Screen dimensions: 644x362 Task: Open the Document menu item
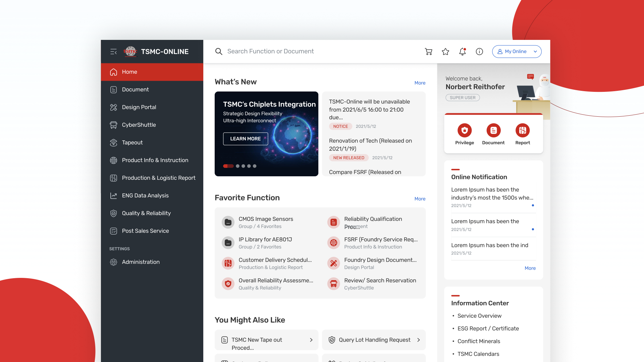tap(152, 89)
